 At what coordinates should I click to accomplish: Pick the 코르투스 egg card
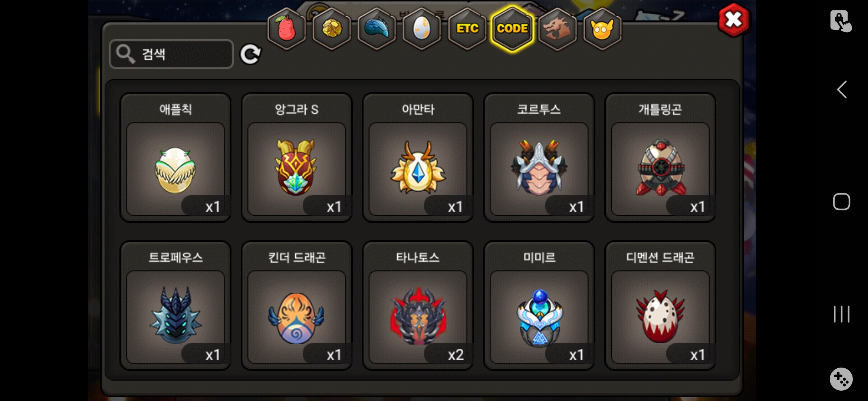(539, 157)
